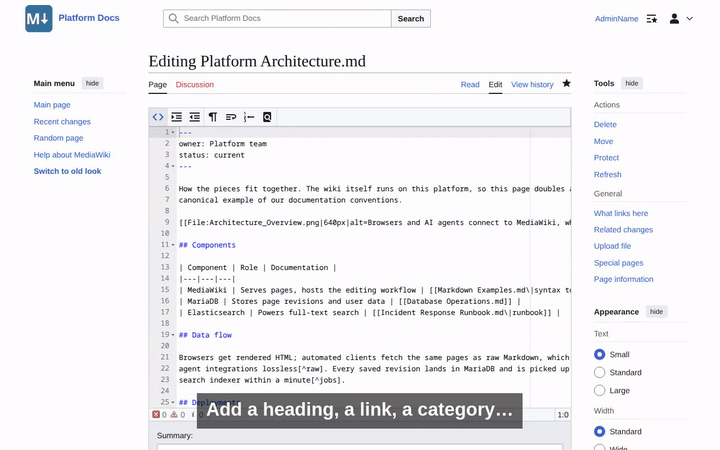The height and width of the screenshot is (450, 720).
Task: Place cursor on 'status: current' line
Action: pyautogui.click(x=212, y=155)
